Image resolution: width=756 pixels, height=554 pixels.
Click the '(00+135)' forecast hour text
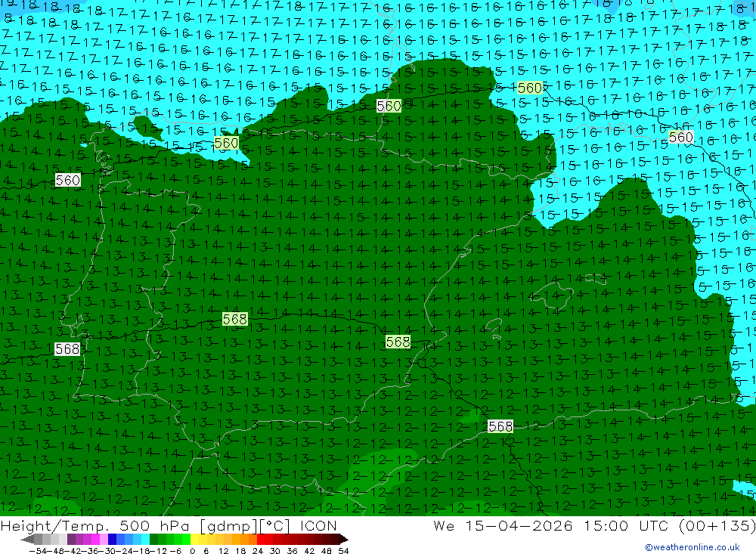point(717,525)
